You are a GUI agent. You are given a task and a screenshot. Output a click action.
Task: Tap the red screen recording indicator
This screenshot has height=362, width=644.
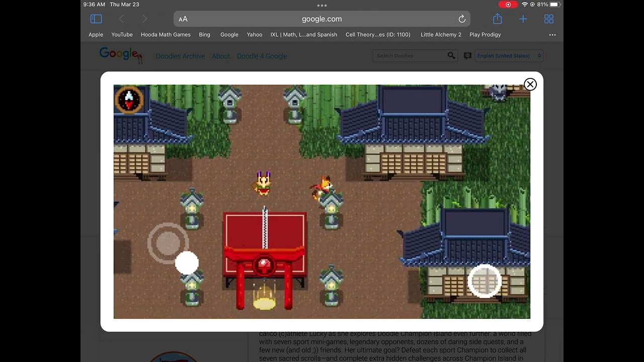point(508,5)
